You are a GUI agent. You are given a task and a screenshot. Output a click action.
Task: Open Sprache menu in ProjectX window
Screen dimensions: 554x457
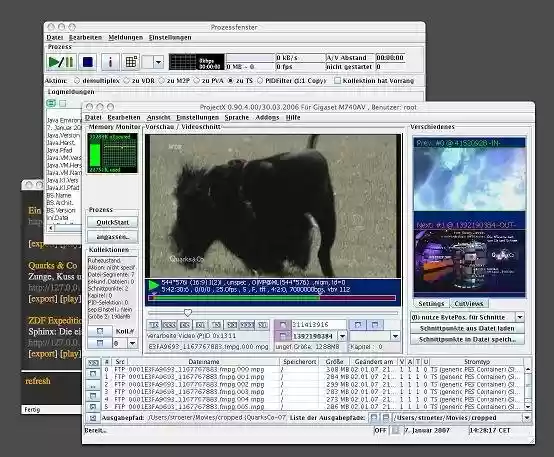pos(237,117)
